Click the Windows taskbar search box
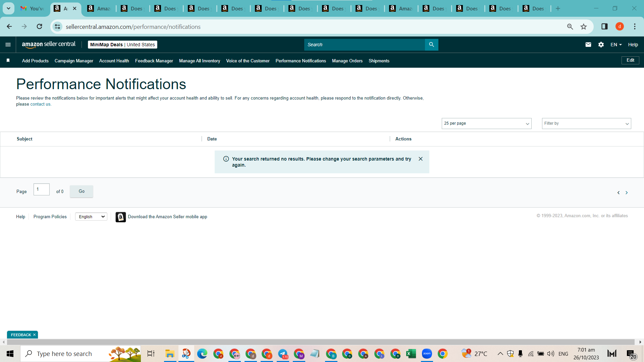 pos(80,354)
